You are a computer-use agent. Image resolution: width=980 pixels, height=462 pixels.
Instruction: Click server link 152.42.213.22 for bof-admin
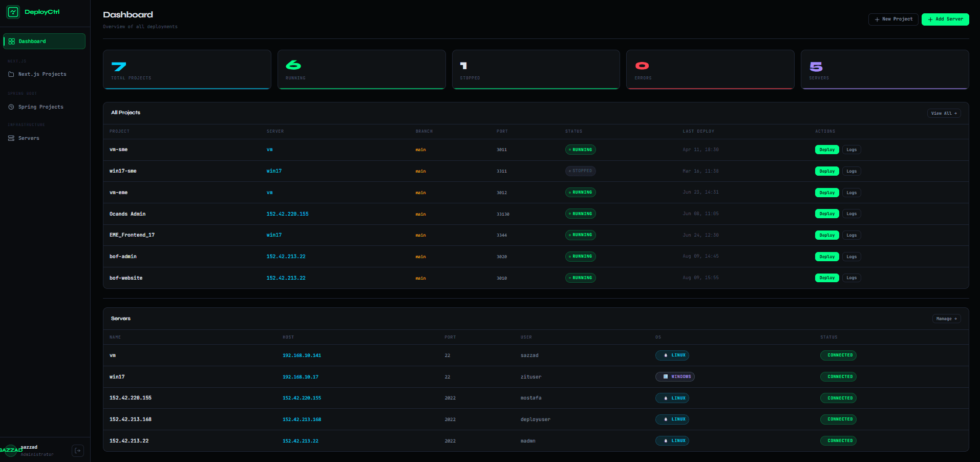point(286,257)
